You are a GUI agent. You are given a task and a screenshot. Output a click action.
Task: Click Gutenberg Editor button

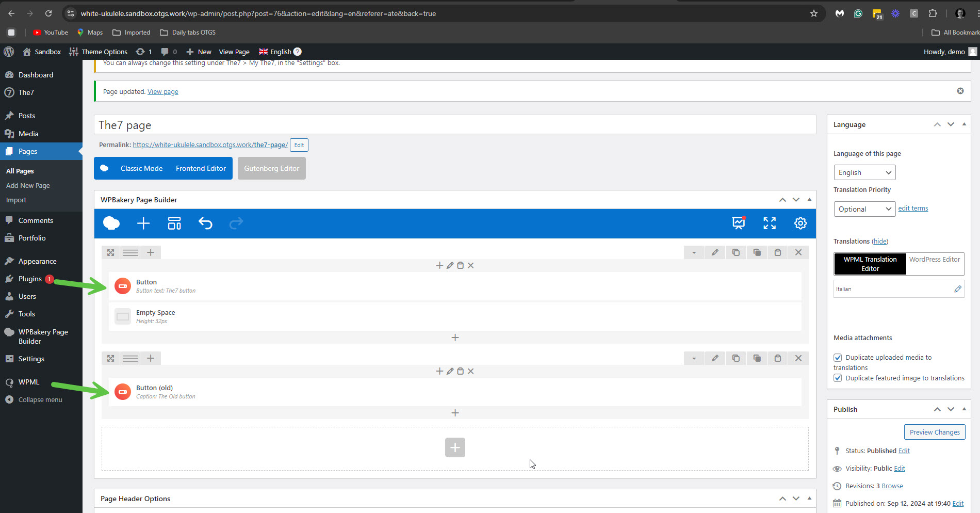272,168
